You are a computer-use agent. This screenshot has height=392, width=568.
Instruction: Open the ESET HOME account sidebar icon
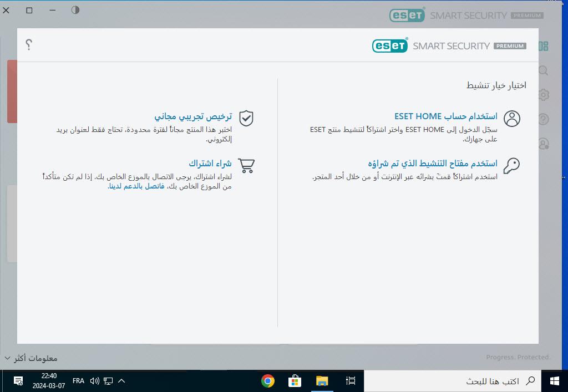click(x=544, y=144)
